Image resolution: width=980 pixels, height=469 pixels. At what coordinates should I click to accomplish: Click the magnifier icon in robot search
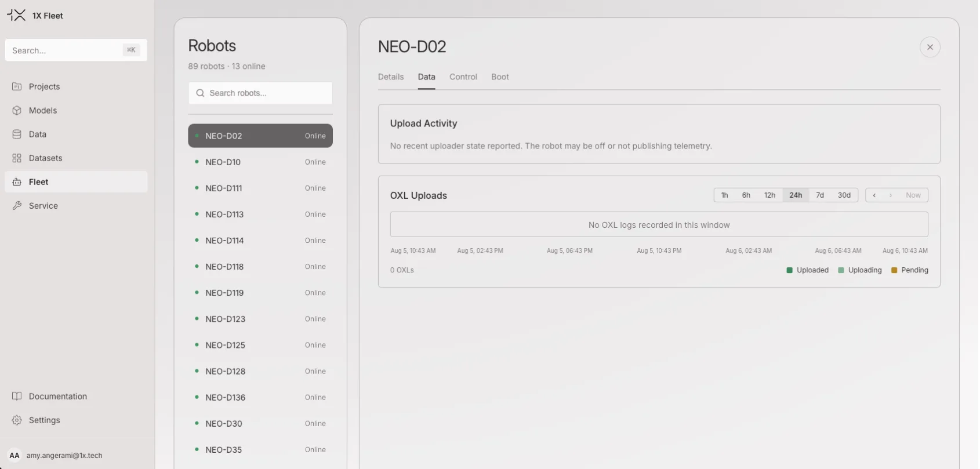200,93
